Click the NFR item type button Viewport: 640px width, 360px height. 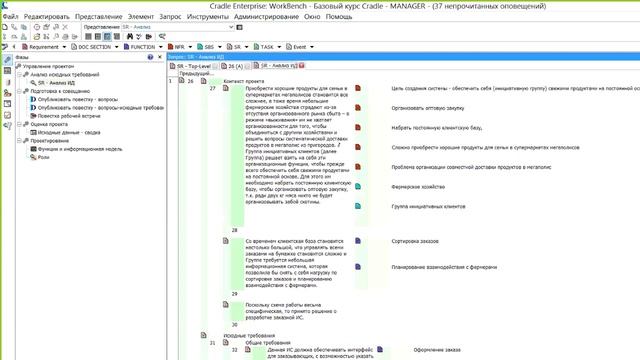176,47
